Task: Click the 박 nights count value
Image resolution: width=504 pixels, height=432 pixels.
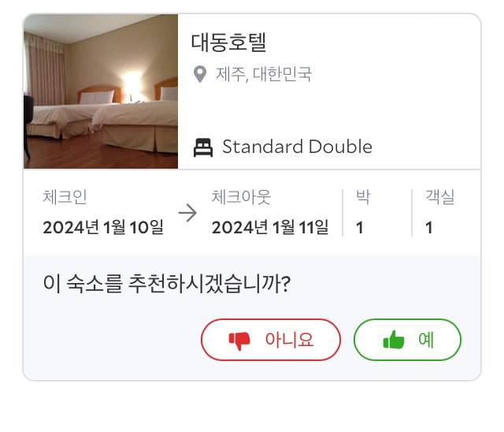Action: (x=360, y=228)
